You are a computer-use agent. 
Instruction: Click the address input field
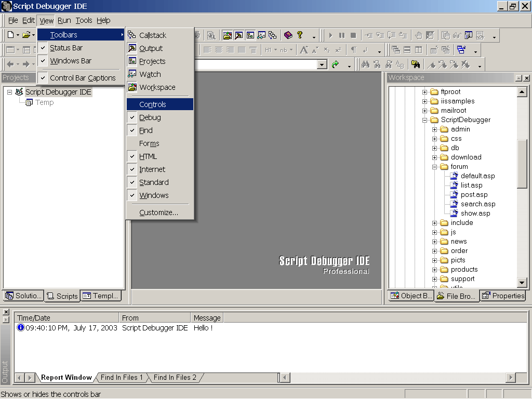click(256, 64)
